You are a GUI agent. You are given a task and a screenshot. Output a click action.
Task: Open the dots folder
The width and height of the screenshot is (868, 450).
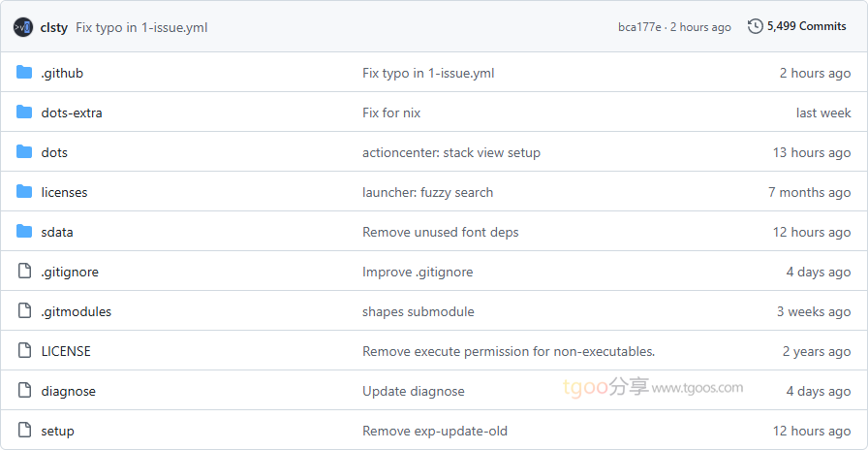pos(54,152)
